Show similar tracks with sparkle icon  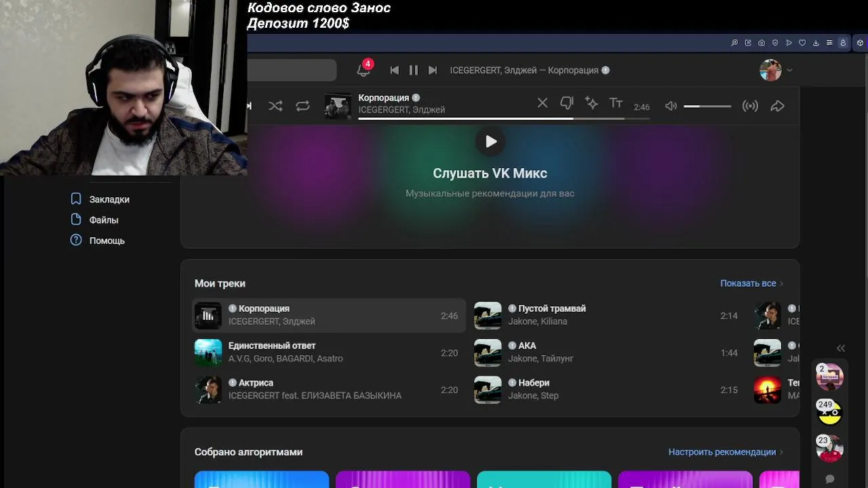coord(591,103)
